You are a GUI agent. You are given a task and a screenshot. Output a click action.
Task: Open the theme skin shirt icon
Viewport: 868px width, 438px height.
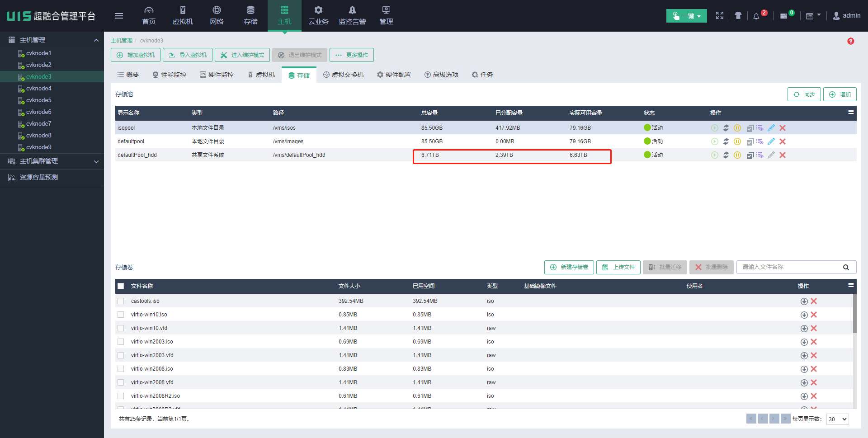738,16
